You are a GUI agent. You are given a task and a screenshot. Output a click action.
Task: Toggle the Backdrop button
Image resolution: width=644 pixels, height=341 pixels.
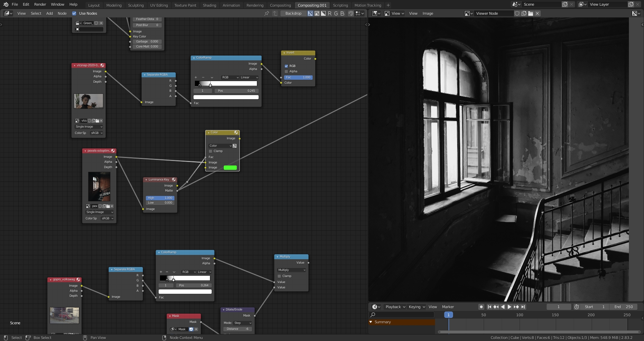[x=293, y=13]
